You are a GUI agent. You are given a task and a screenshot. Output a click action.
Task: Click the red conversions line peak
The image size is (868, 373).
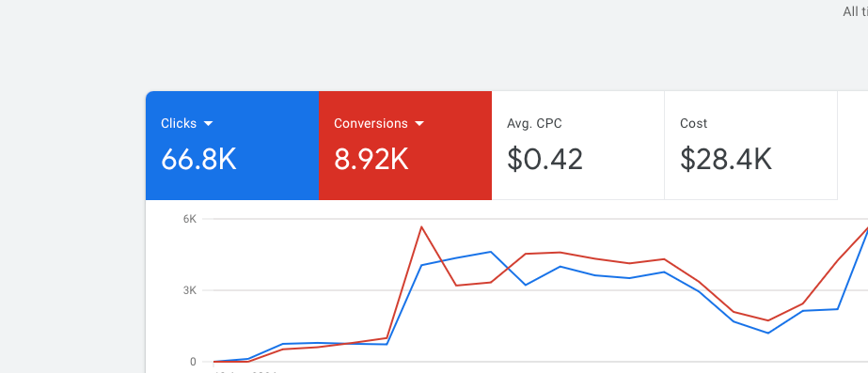(421, 226)
